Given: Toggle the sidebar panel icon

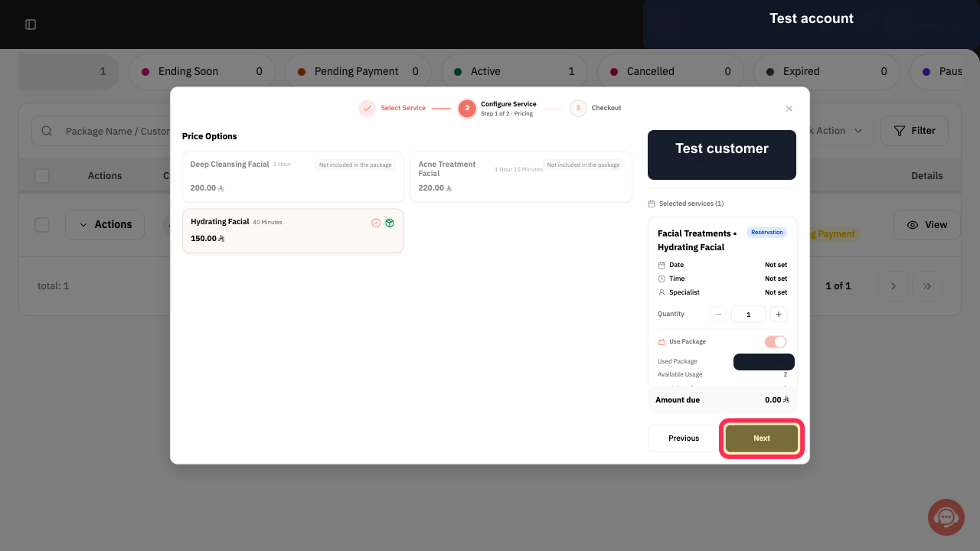Looking at the screenshot, I should tap(31, 24).
